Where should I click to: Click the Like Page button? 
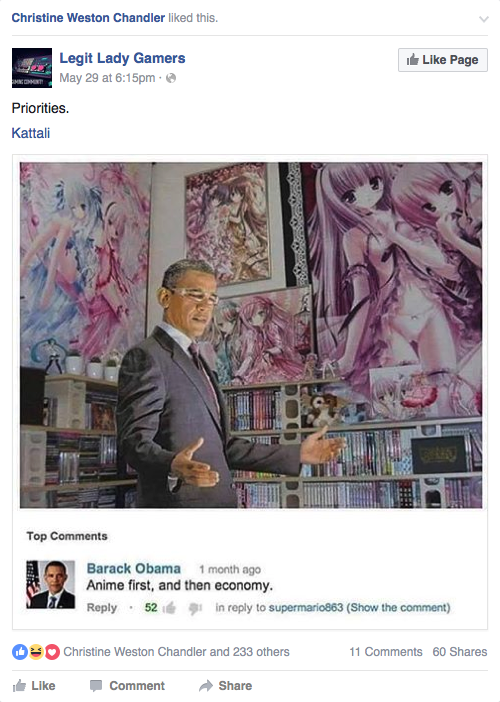point(443,60)
